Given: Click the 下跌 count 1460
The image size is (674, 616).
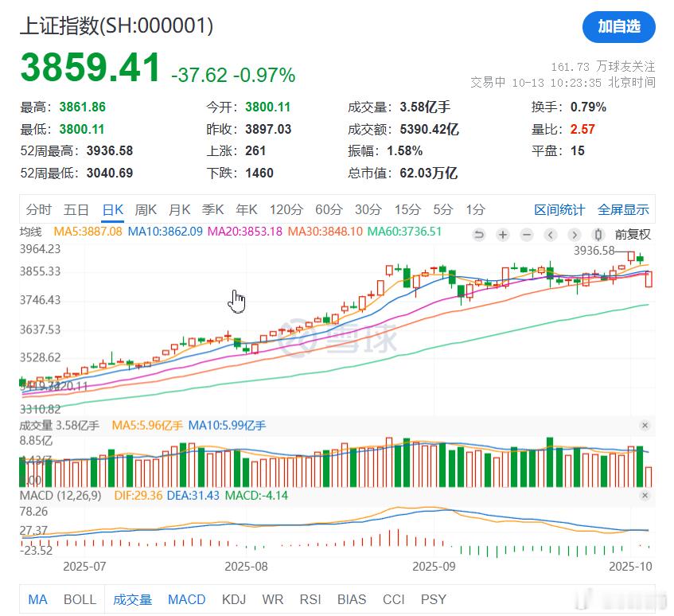Looking at the screenshot, I should coord(259,173).
